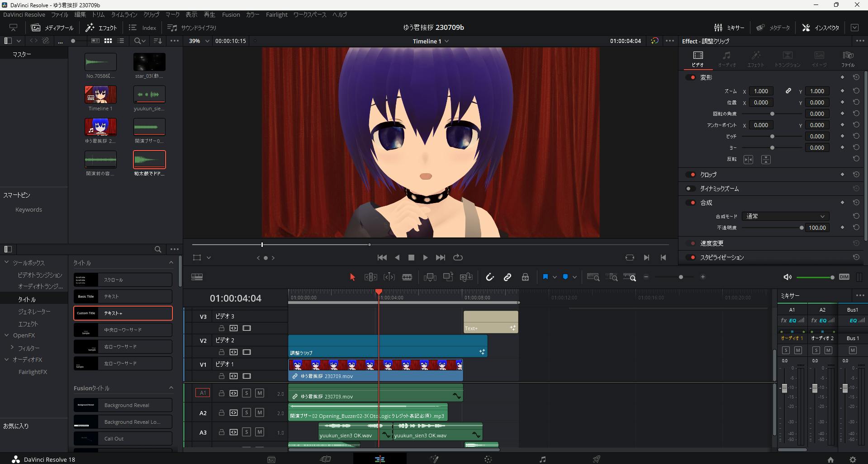Solo audio track A2
Image resolution: width=868 pixels, height=464 pixels.
(x=246, y=412)
